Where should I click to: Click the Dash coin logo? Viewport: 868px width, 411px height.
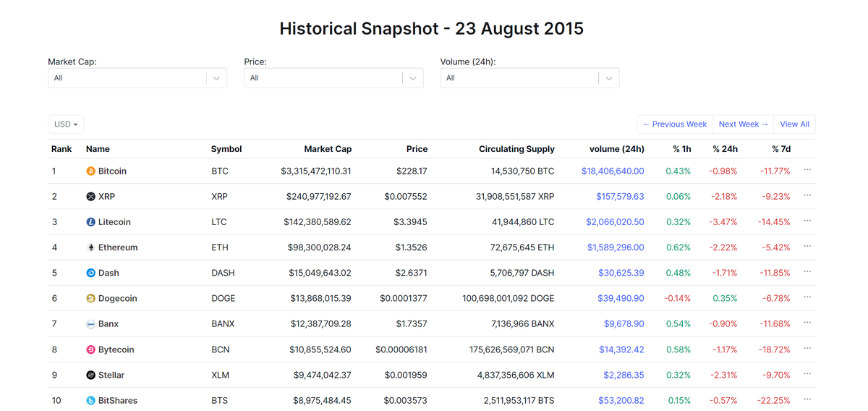point(90,274)
